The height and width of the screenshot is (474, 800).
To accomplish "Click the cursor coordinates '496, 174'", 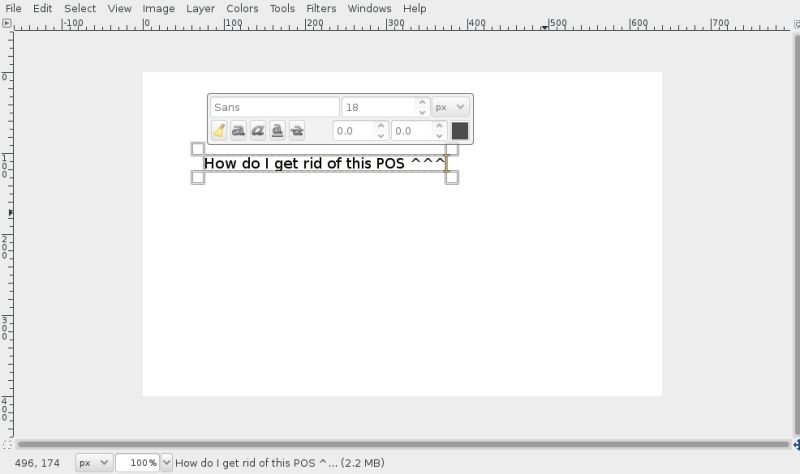I will click(37, 463).
